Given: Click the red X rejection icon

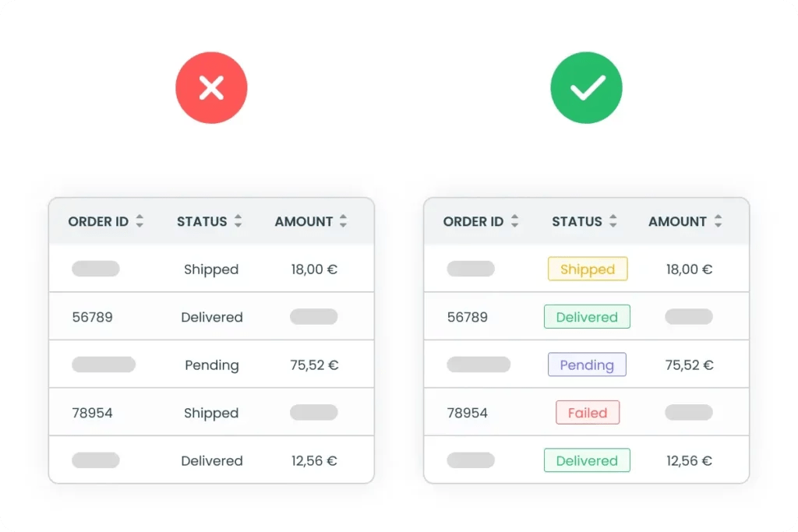Looking at the screenshot, I should pyautogui.click(x=211, y=87).
